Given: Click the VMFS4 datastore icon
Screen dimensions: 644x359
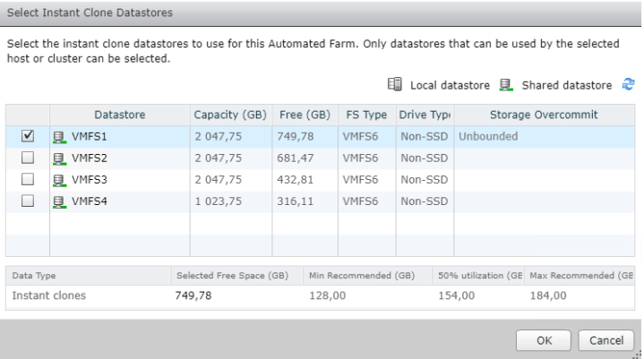Looking at the screenshot, I should [60, 199].
